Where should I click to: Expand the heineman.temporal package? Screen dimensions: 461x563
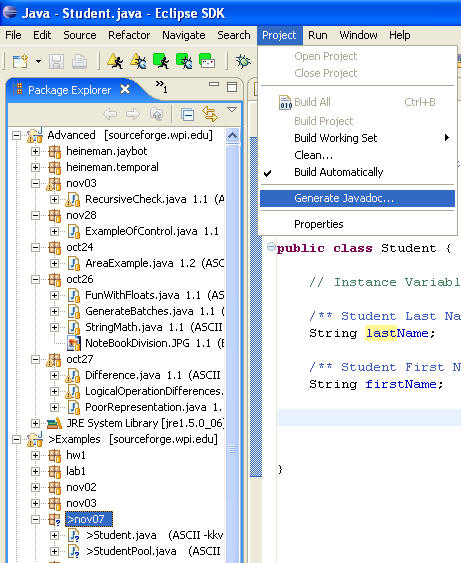click(35, 167)
